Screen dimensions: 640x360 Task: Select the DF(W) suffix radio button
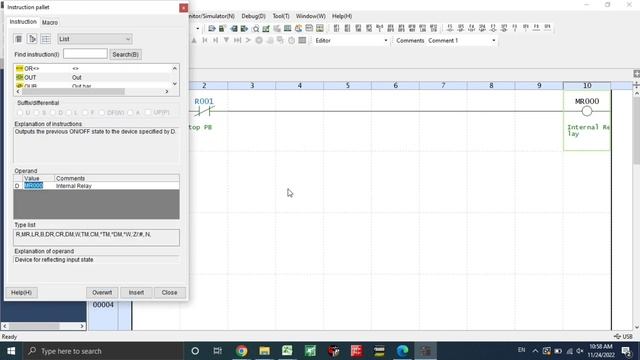pyautogui.click(x=101, y=112)
